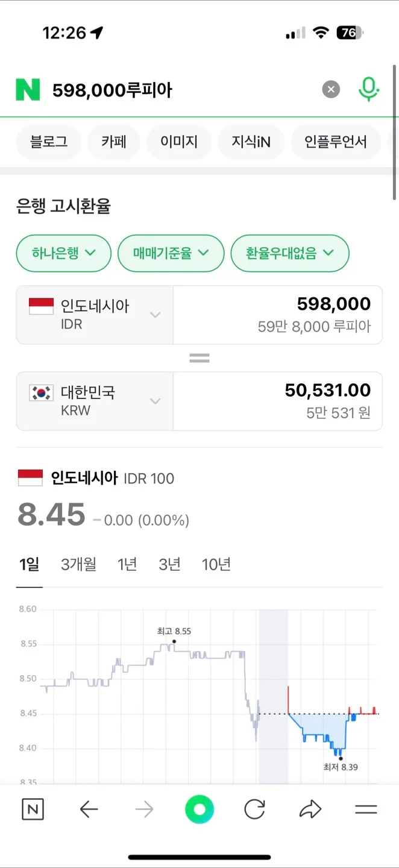The image size is (399, 868).
Task: Open Naver home icon in bottom bar
Action: [33, 810]
